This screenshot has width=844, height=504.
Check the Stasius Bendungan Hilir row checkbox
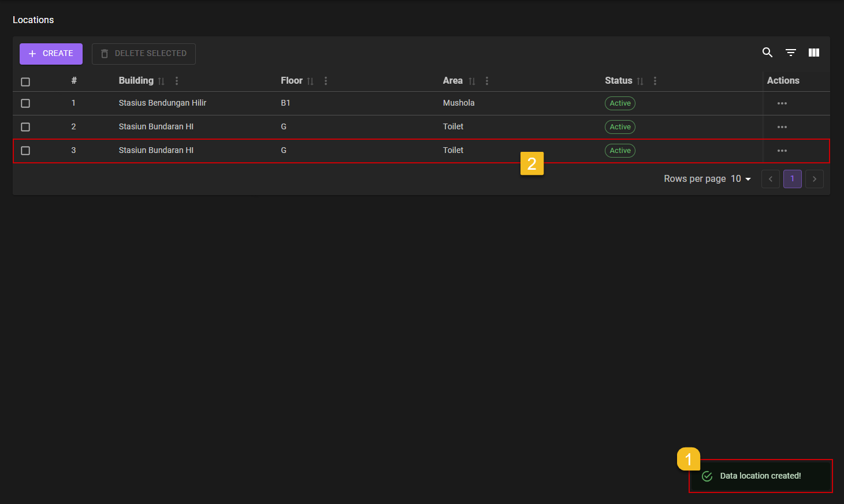click(x=25, y=103)
